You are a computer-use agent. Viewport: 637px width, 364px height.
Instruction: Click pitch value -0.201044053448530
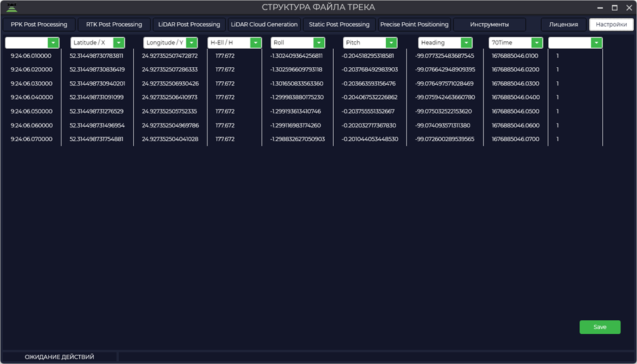coord(370,139)
